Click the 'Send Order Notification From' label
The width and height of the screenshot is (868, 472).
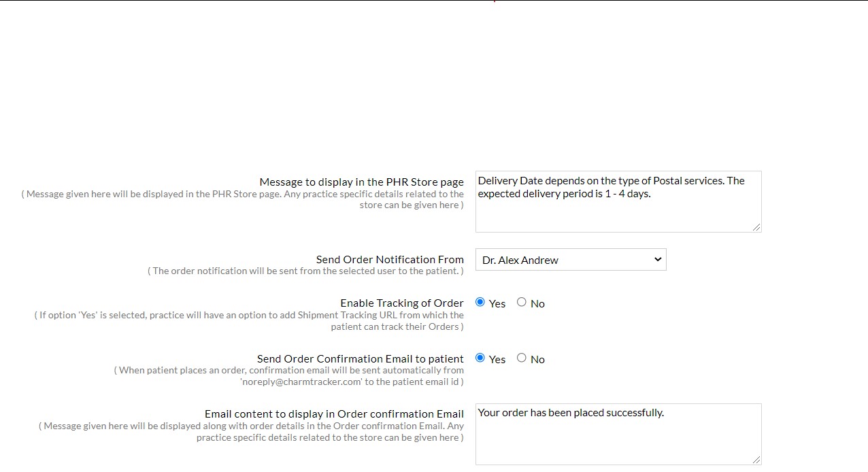pos(390,260)
